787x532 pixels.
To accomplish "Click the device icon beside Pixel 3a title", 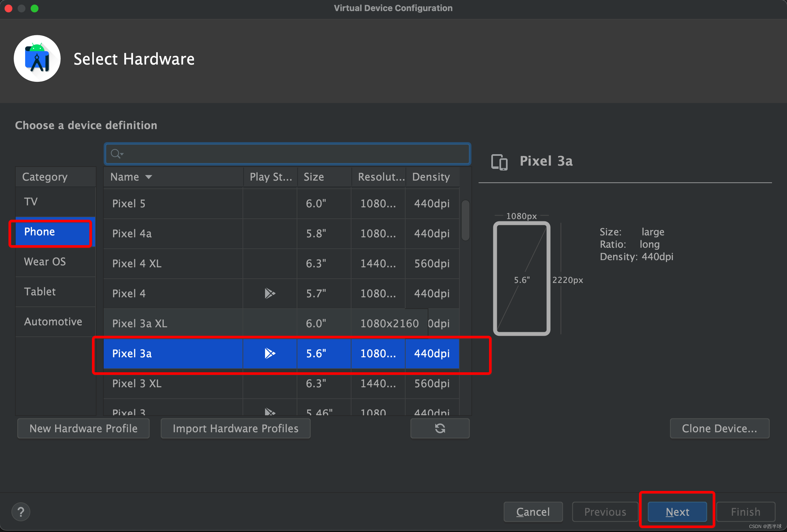I will tap(499, 162).
